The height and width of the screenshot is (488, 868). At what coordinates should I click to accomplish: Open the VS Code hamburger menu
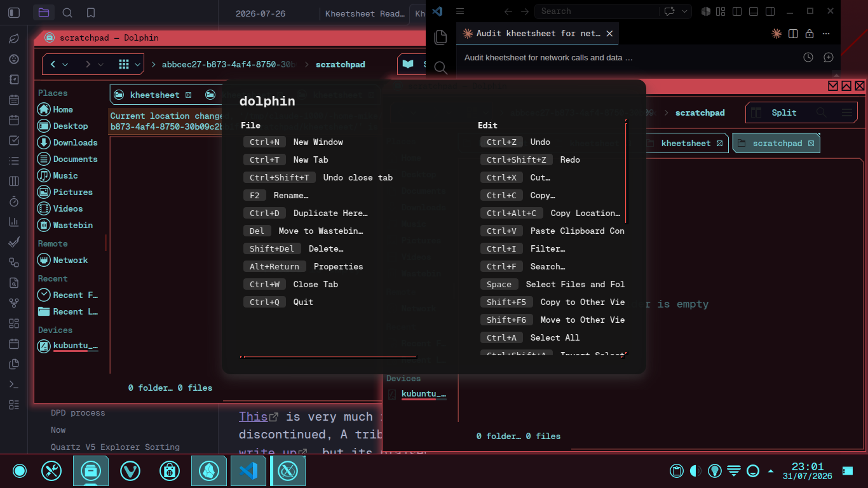[461, 11]
